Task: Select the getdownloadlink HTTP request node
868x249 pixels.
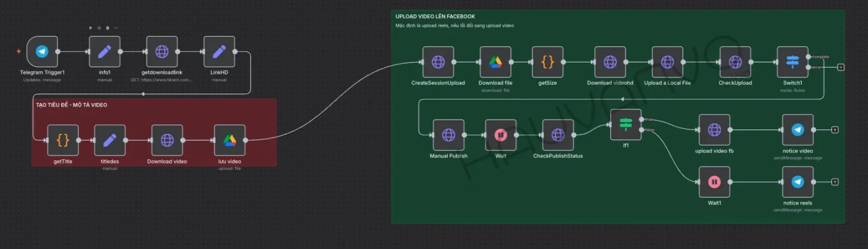Action: pos(162,51)
